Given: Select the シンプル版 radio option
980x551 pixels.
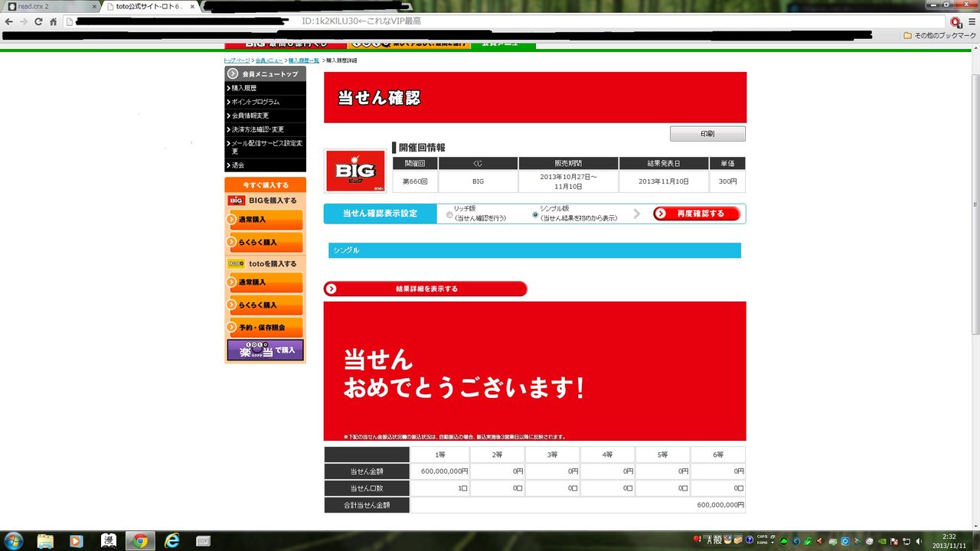Looking at the screenshot, I should pyautogui.click(x=535, y=216).
